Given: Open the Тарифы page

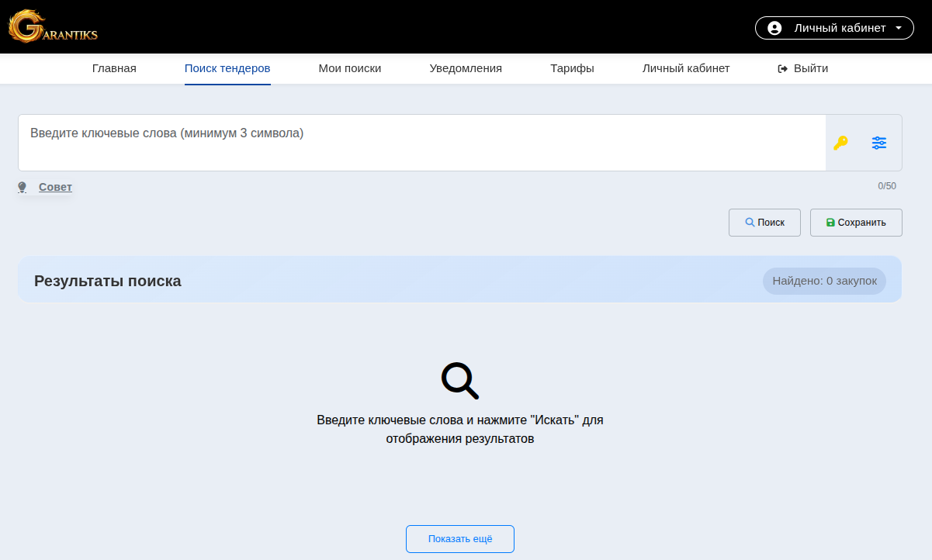Looking at the screenshot, I should point(572,68).
